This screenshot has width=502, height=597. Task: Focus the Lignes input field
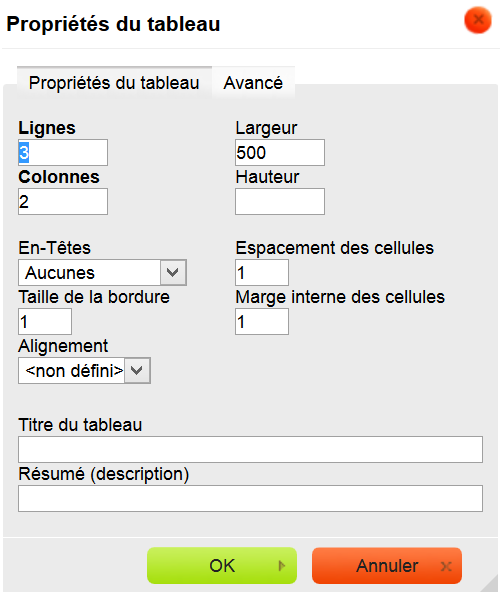(63, 152)
